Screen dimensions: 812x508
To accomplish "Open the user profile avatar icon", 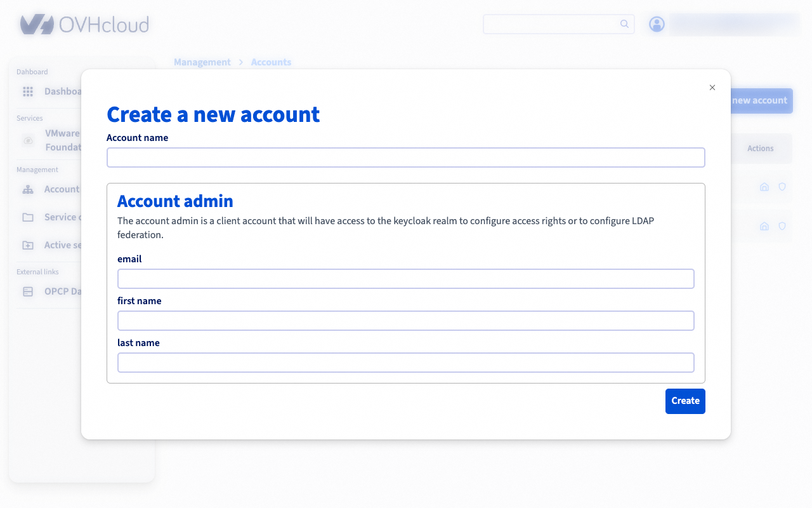I will (657, 24).
